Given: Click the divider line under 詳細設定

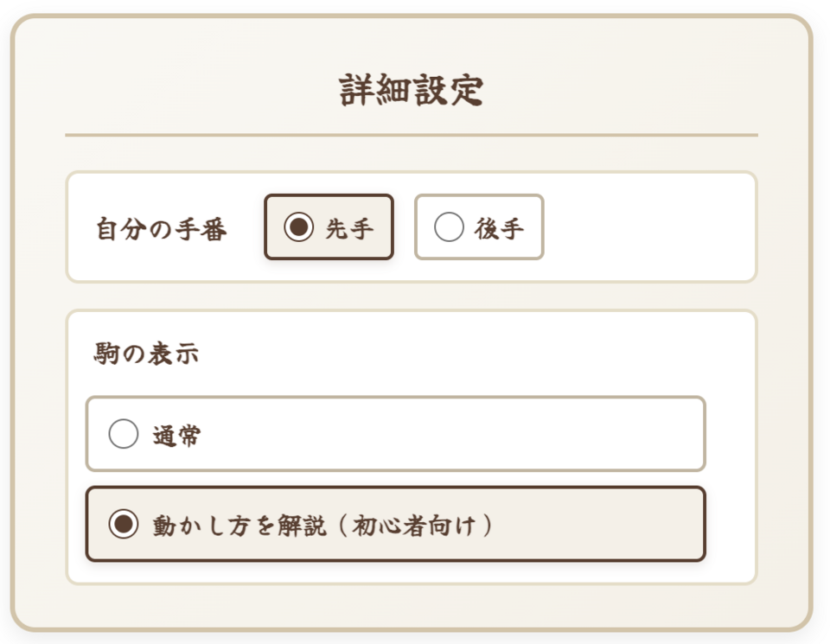Looking at the screenshot, I should tap(411, 135).
